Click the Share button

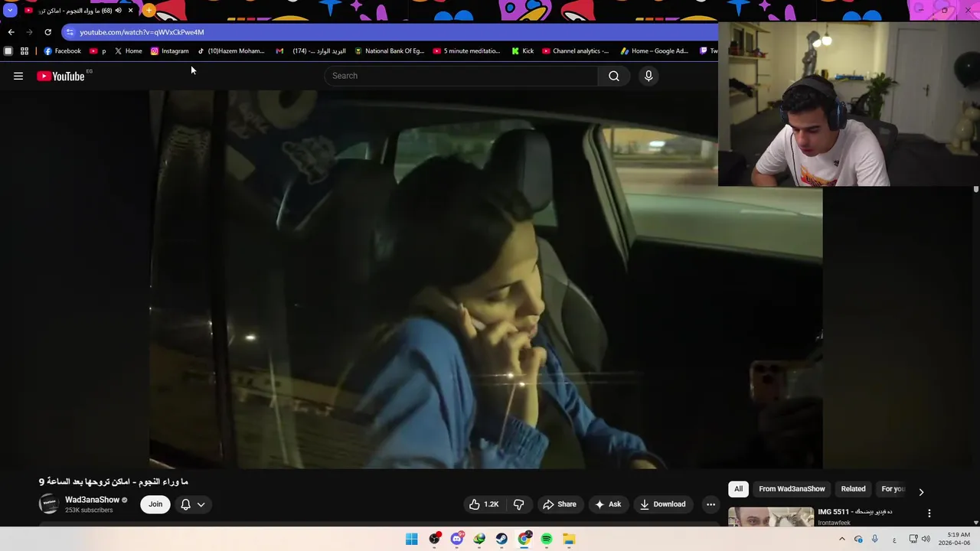click(x=560, y=504)
